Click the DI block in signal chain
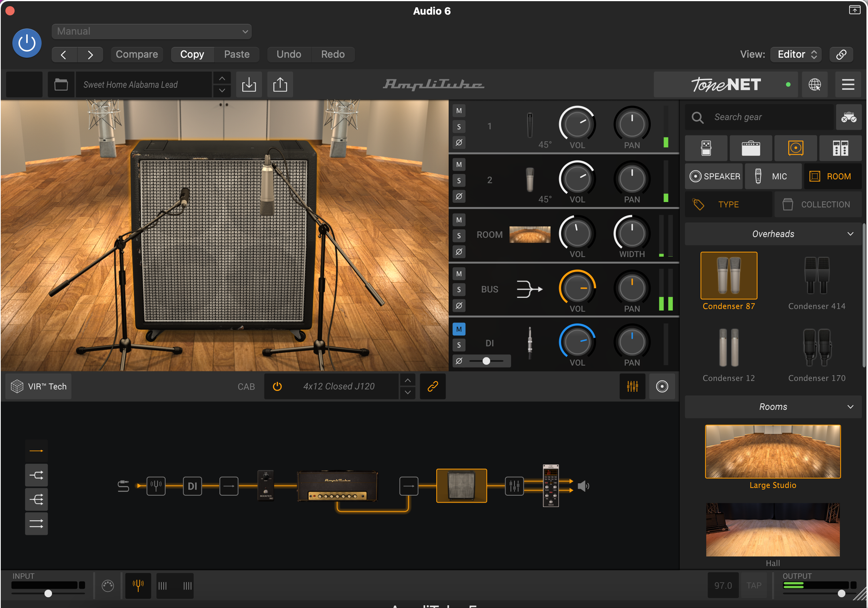Viewport: 868px width, 608px height. (192, 486)
